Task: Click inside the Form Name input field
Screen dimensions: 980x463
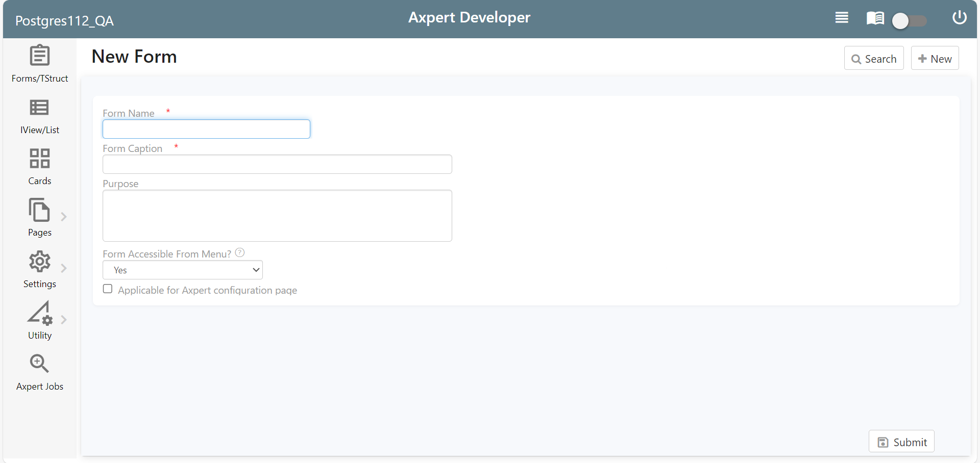Action: [206, 129]
